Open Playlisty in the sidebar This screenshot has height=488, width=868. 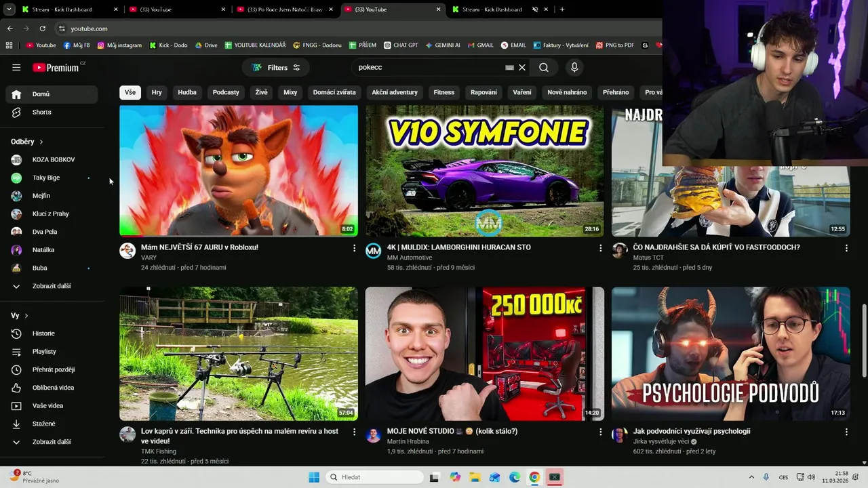point(52,351)
